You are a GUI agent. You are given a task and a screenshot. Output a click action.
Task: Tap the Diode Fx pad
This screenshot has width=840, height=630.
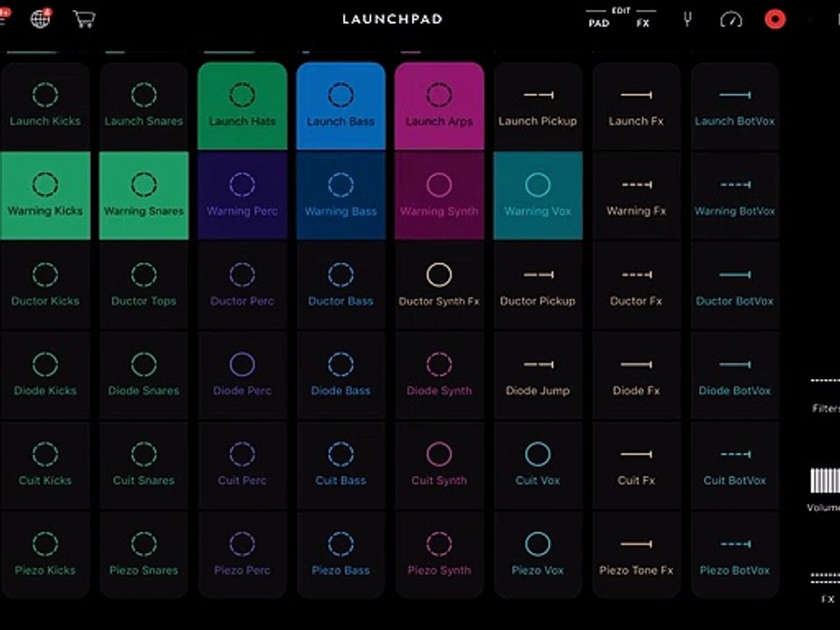(636, 375)
